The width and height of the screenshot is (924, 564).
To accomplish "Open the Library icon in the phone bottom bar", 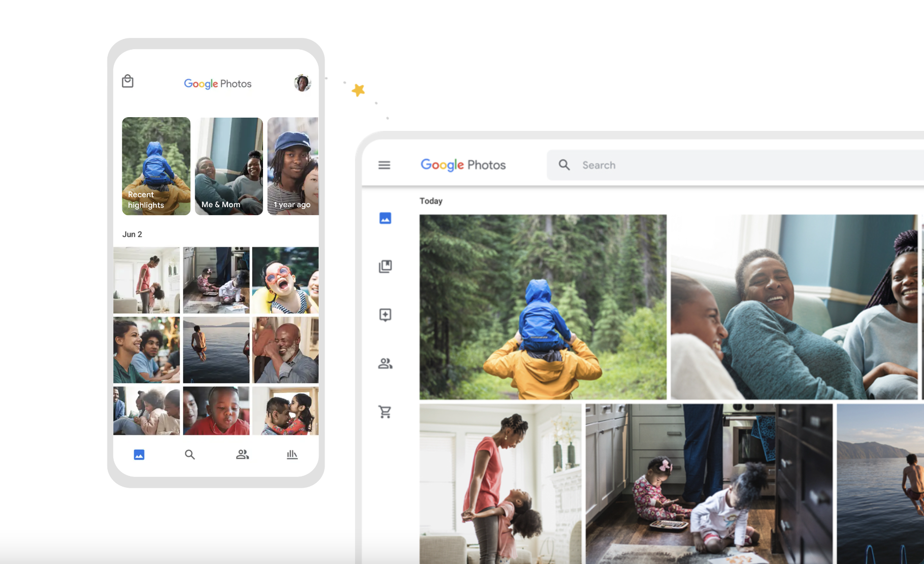I will click(292, 455).
